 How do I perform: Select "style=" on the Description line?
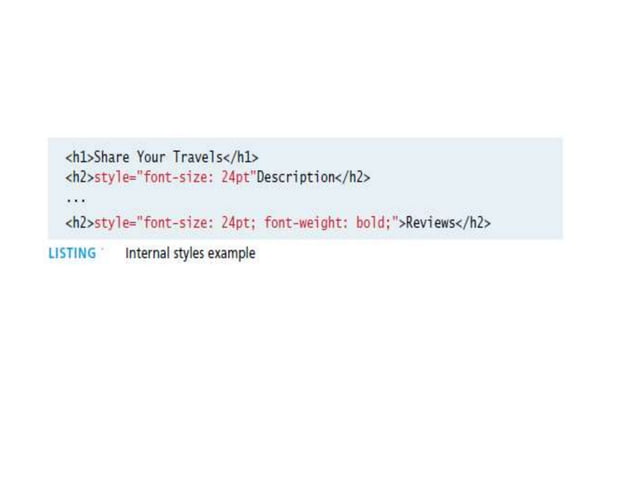(x=116, y=177)
